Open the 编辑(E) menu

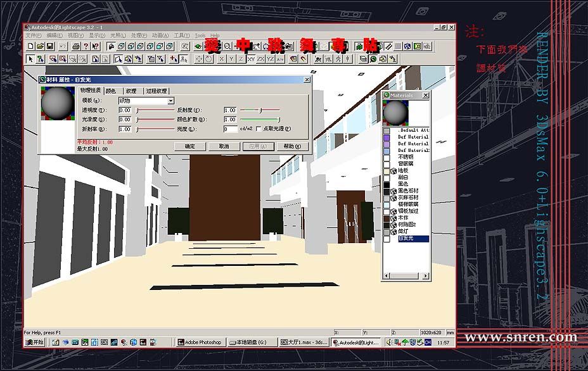pos(54,35)
